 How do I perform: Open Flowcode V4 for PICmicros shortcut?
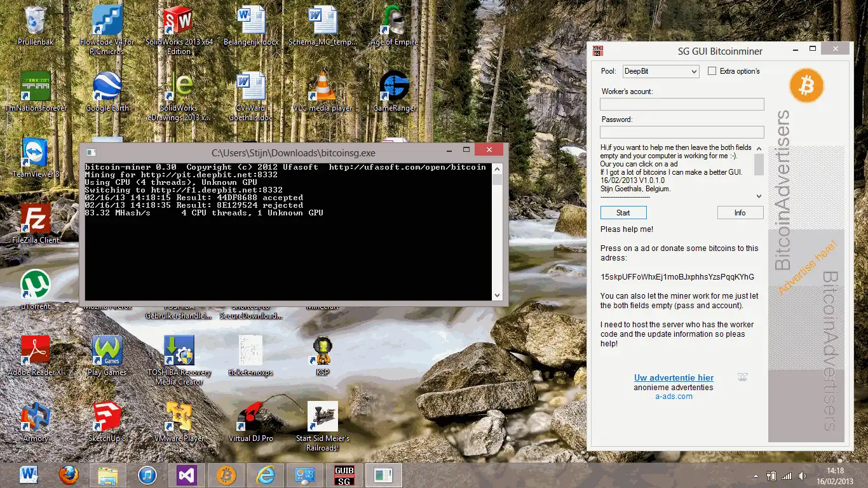coord(107,29)
